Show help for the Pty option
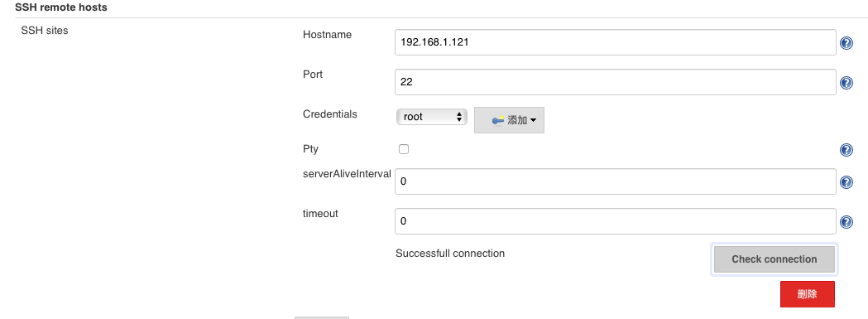Viewport: 868px width, 319px height. 846,150
